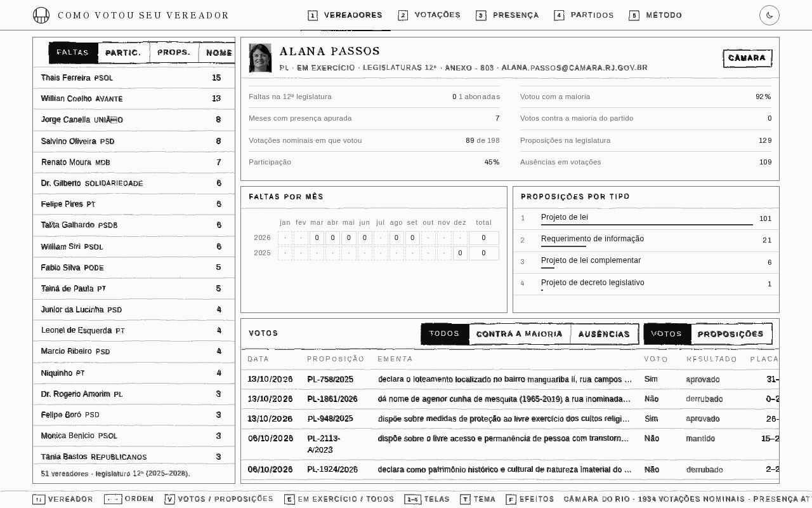This screenshot has width=812, height=508.
Task: Sort the councilor list by Faltas
Action: [73, 53]
